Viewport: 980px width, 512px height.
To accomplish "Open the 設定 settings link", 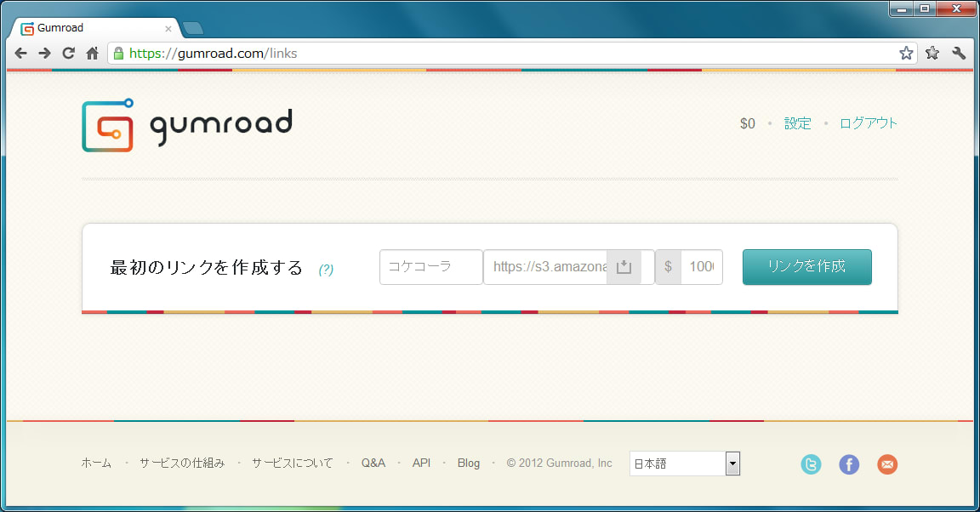I will [797, 123].
